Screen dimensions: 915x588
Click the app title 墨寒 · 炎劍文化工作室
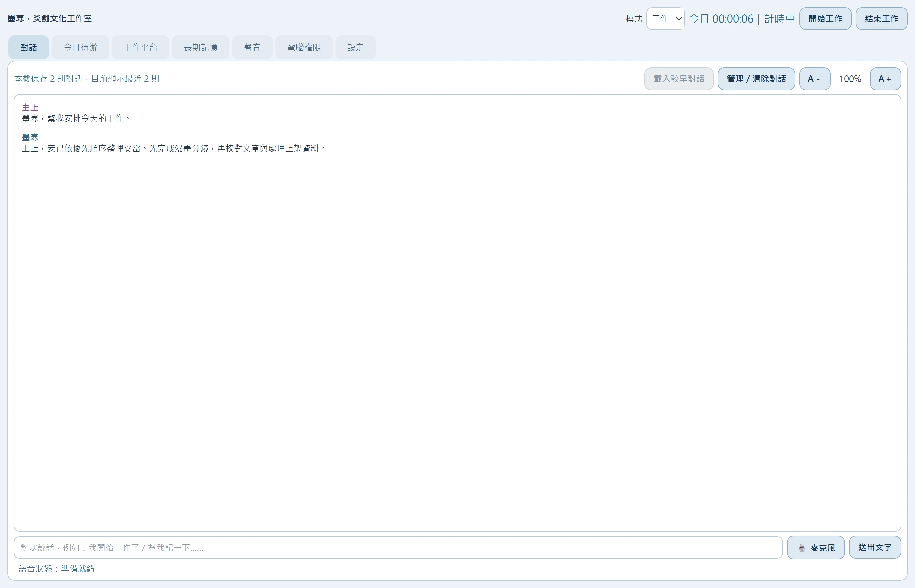tap(50, 18)
